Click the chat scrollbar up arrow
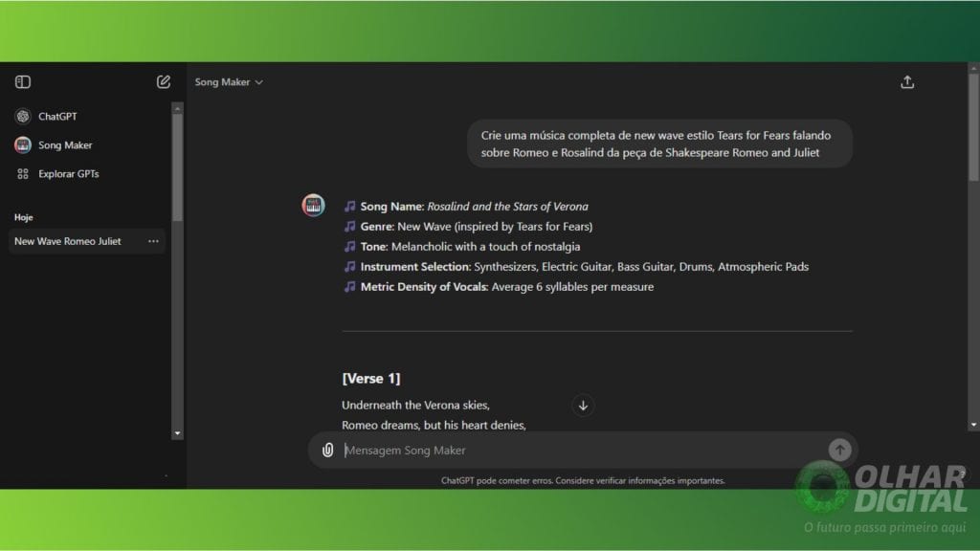The width and height of the screenshot is (980, 551). 973,69
